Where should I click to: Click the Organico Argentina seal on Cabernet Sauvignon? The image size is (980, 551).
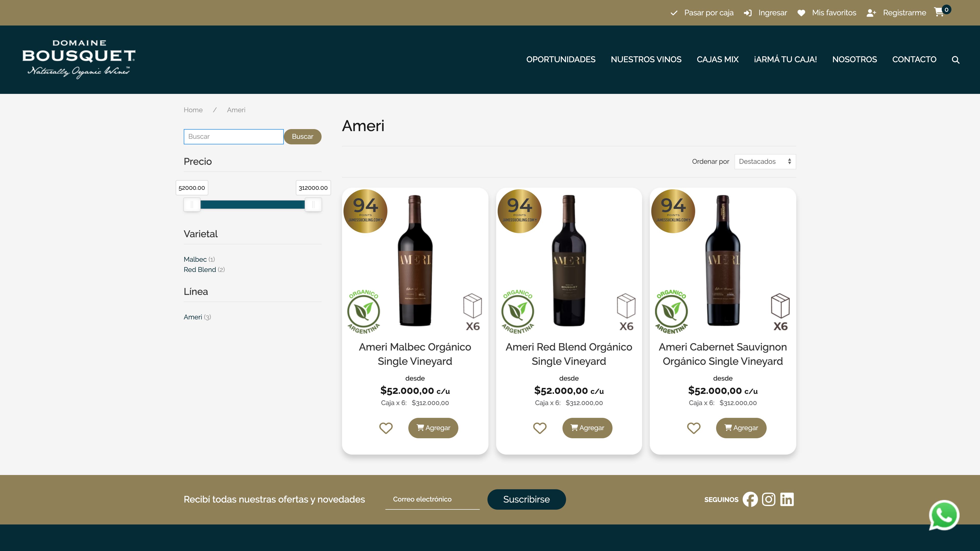click(x=671, y=311)
